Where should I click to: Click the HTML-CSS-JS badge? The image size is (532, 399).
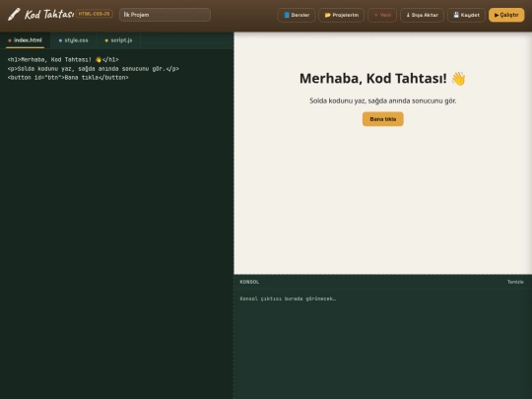click(x=95, y=14)
